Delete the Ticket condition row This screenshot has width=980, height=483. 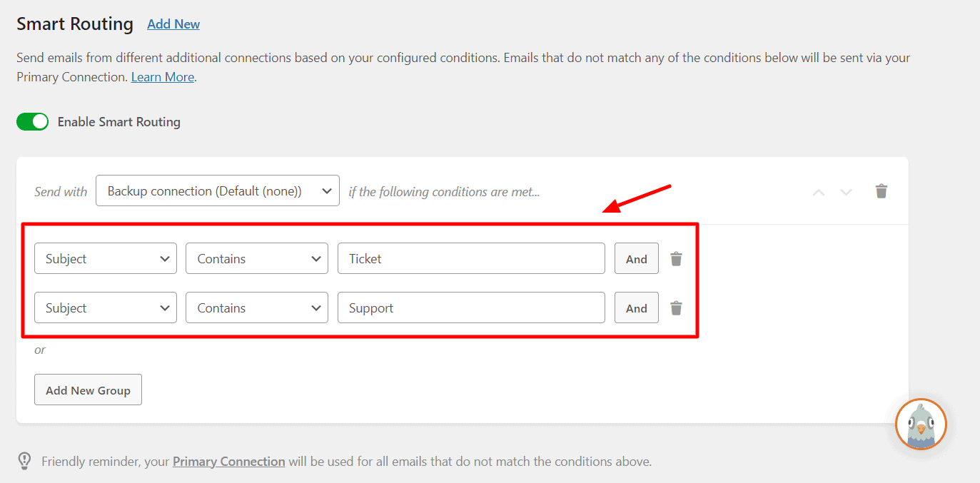point(676,259)
